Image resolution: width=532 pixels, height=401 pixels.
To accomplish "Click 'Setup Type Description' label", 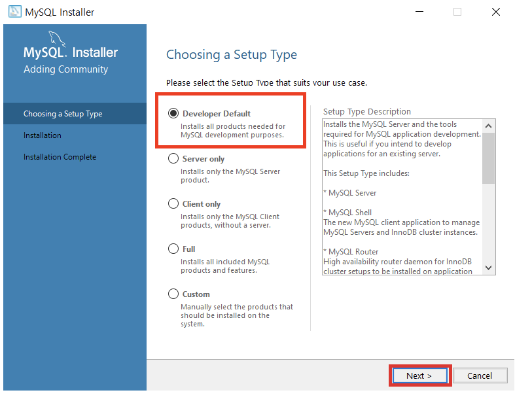I will (x=366, y=112).
